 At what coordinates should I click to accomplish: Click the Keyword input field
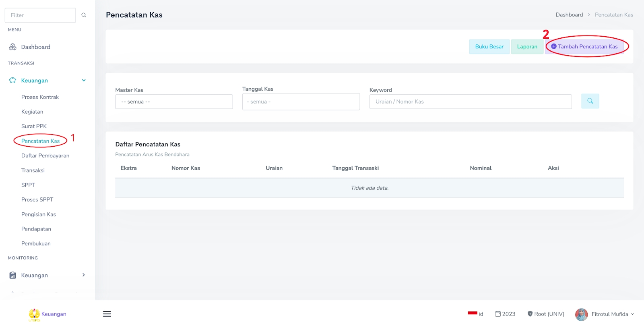(470, 102)
